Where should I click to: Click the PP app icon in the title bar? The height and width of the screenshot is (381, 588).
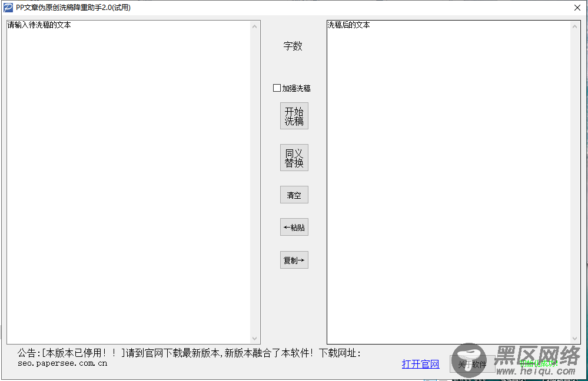8,8
